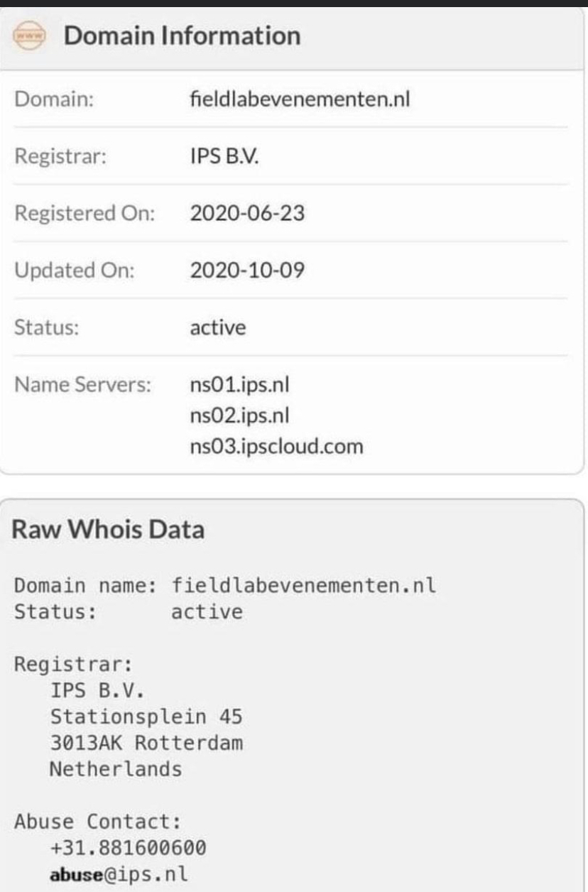Select the Netherlands country line

(116, 768)
